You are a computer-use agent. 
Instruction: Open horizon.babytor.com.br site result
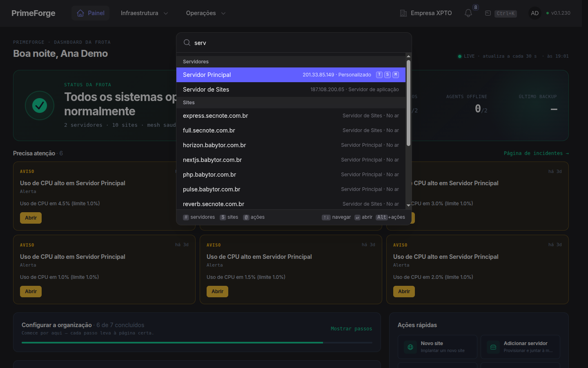[291, 145]
